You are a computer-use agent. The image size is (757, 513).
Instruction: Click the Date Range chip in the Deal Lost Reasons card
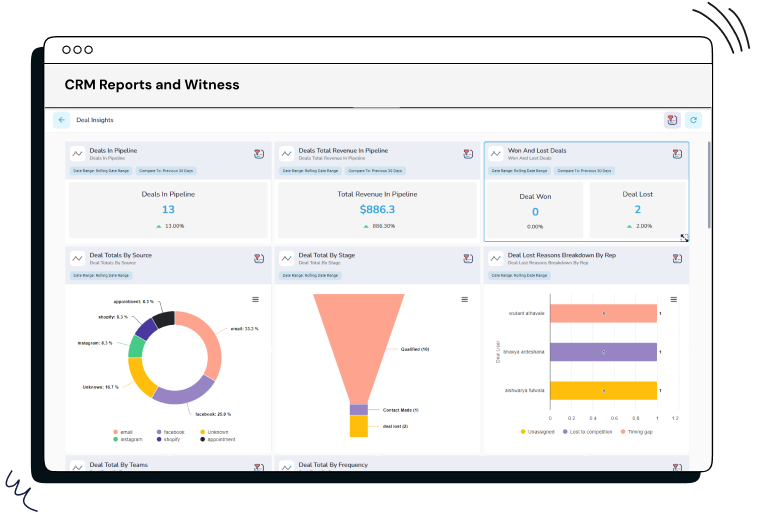tap(519, 276)
